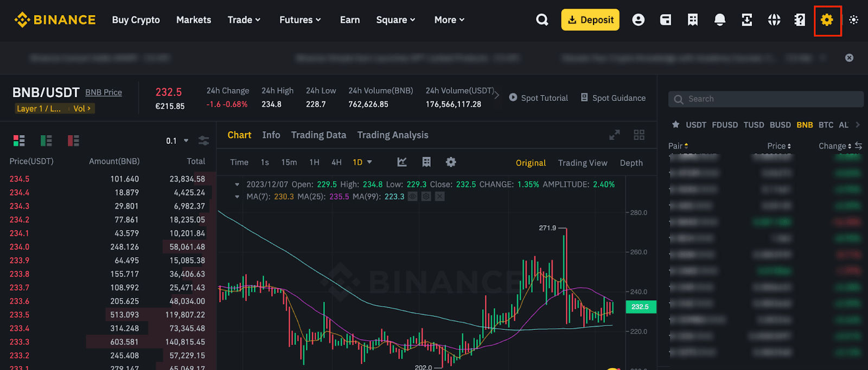This screenshot has height=370, width=868.
Task: Switch to Info tab
Action: pyautogui.click(x=271, y=135)
